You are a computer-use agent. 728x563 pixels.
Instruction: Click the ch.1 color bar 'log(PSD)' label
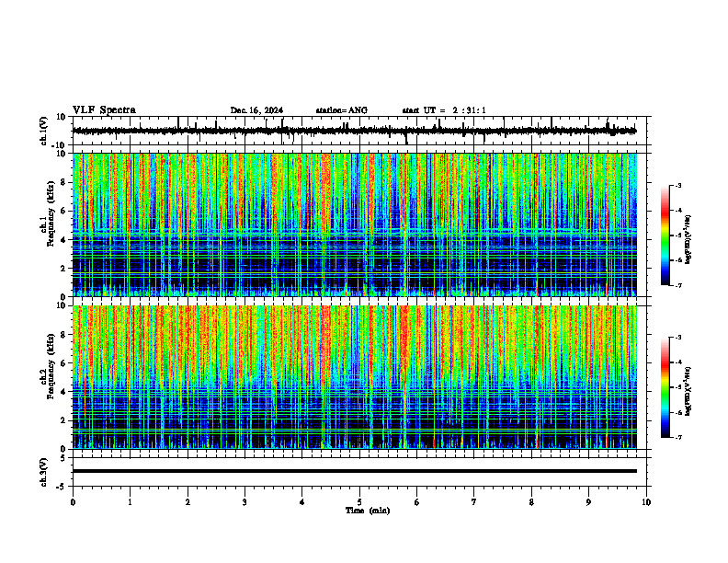(x=688, y=239)
